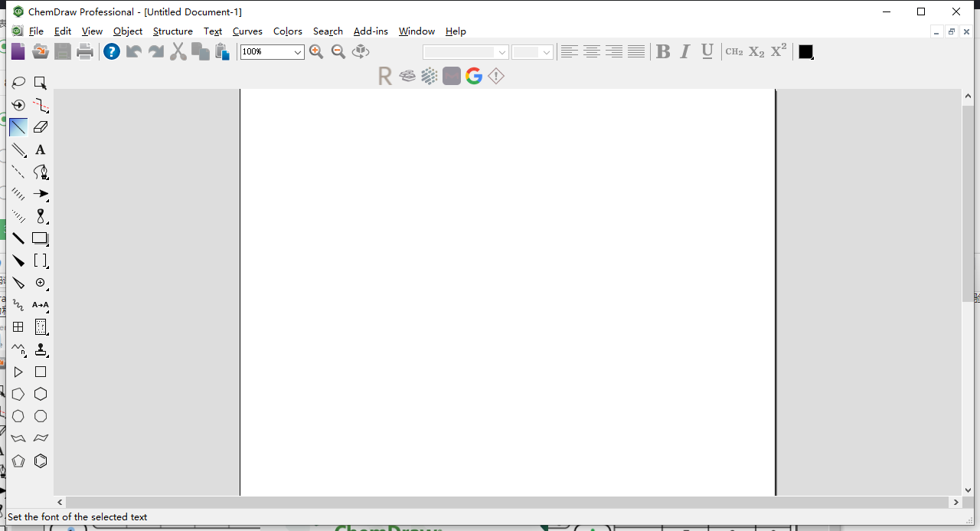Screen dimensions: 980x531
Task: Open the font name dropdown
Action: pyautogui.click(x=466, y=52)
